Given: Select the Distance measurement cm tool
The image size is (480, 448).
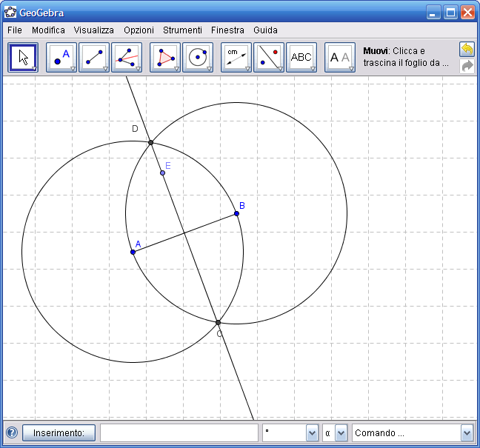Looking at the screenshot, I should pyautogui.click(x=236, y=57).
